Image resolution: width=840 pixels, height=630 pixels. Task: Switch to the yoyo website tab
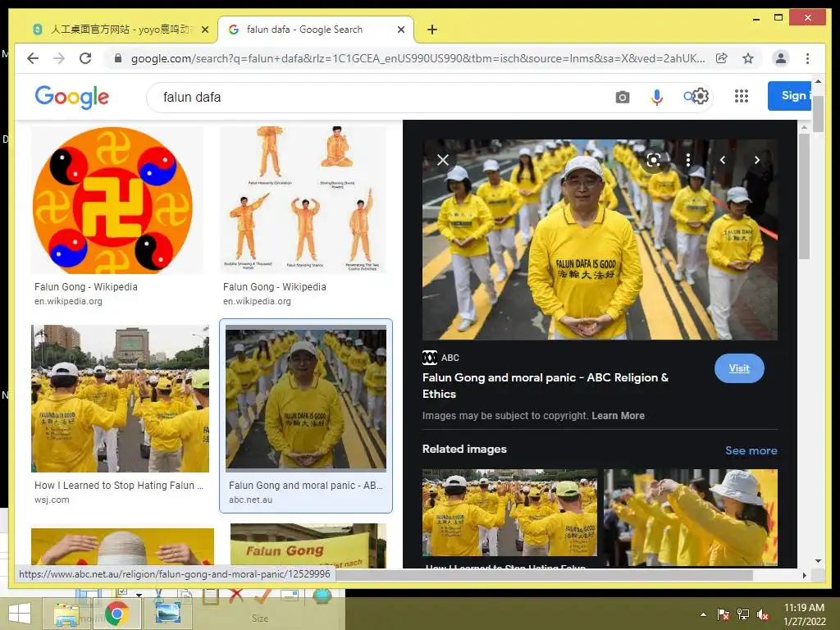[120, 30]
